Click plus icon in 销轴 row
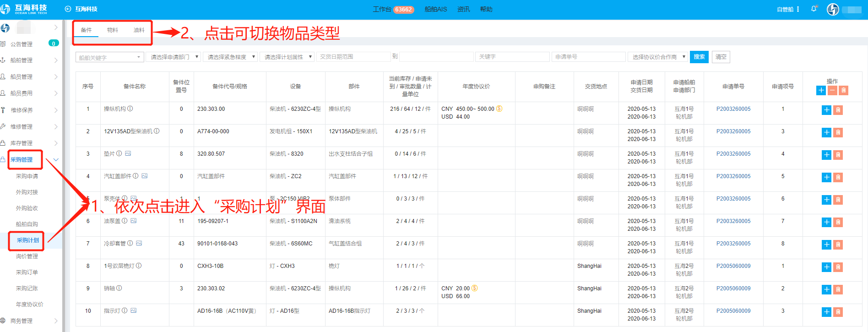Screen dimensions: 868x332 click(826, 289)
